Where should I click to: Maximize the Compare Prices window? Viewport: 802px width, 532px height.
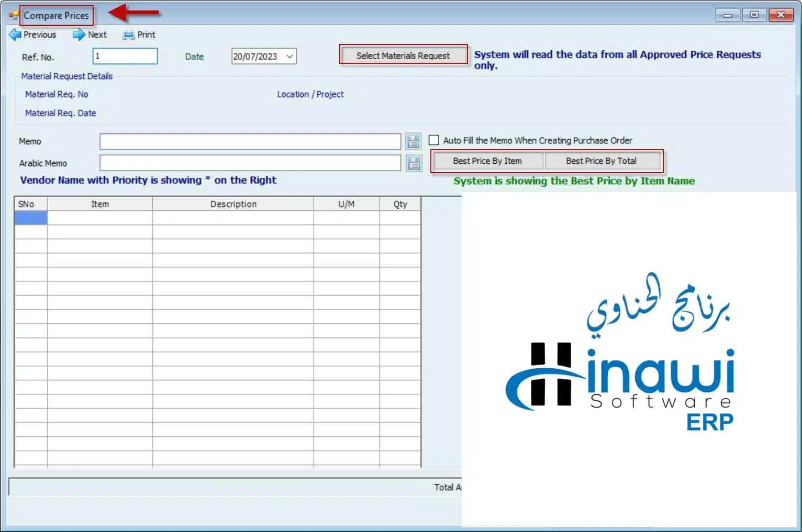[x=754, y=15]
